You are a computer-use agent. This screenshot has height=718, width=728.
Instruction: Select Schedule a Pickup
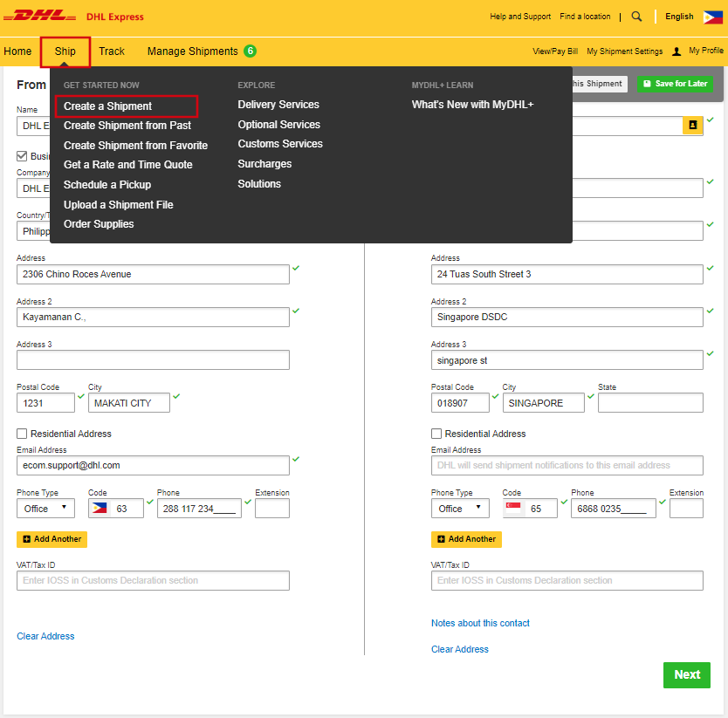tap(107, 184)
